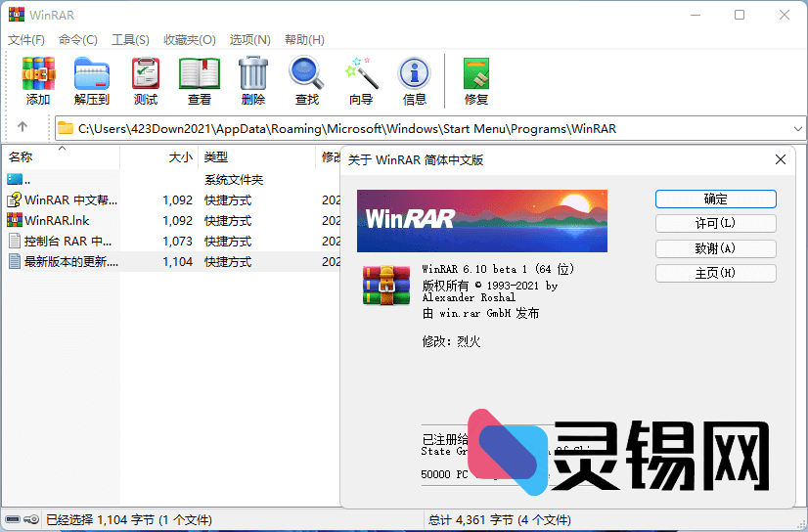Click the 许可(L) license button
This screenshot has width=808, height=532.
(716, 224)
